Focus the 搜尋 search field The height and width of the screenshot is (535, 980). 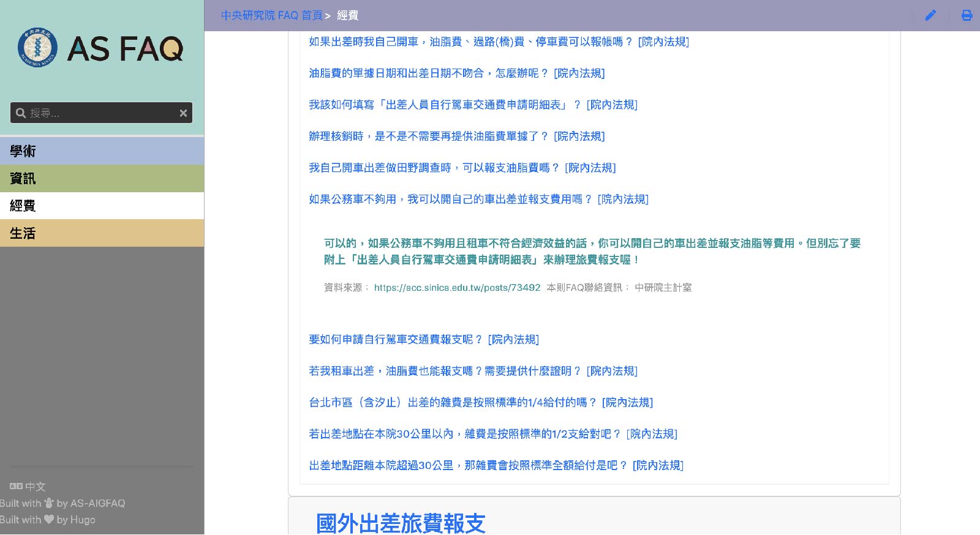tap(102, 113)
